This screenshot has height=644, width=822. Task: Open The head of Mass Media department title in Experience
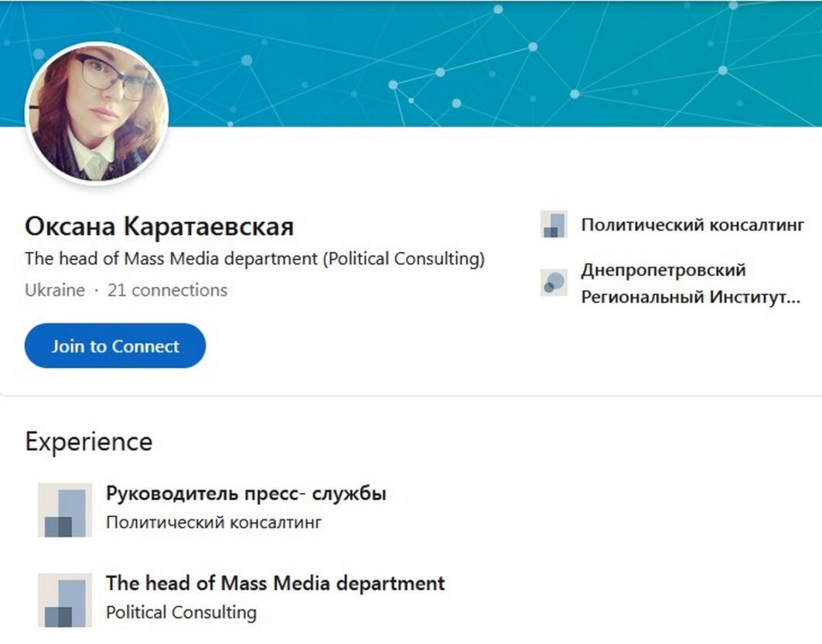[x=275, y=582]
